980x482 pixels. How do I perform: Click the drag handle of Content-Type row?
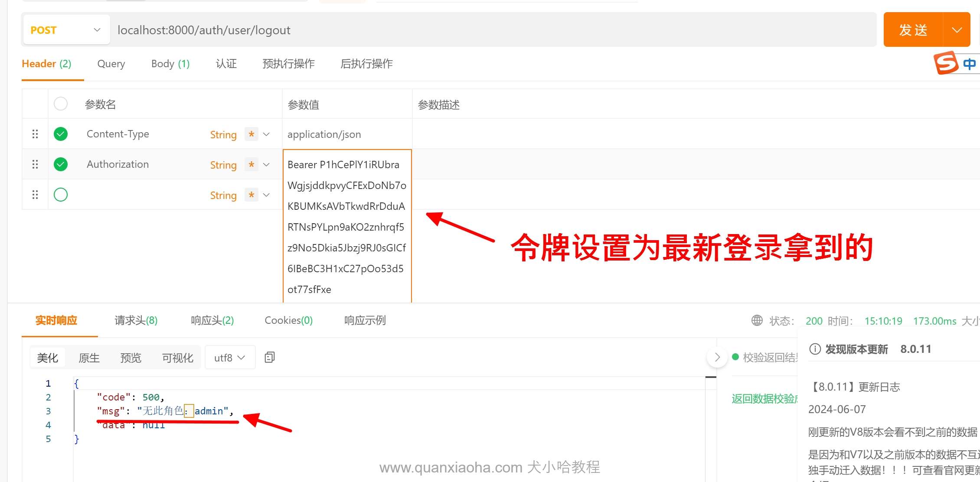coord(35,134)
